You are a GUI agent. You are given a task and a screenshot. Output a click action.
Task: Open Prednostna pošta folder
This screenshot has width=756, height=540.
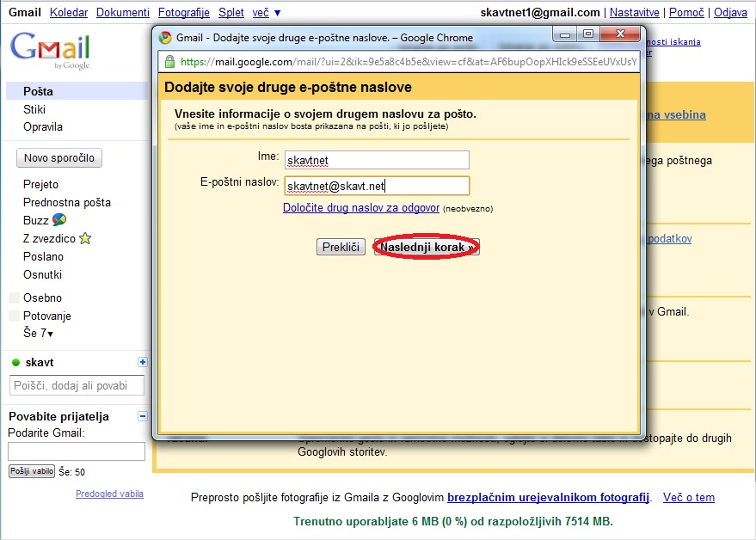(x=67, y=203)
